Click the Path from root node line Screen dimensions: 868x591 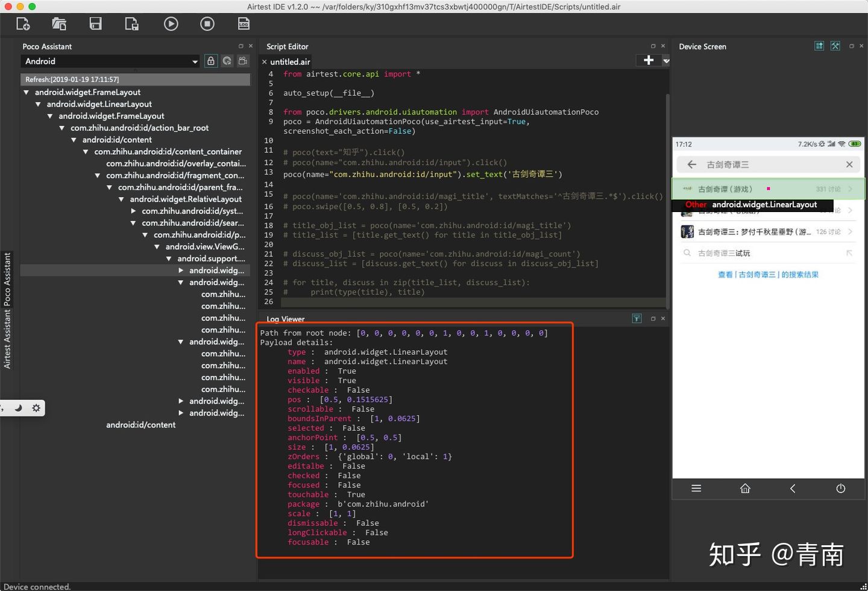404,333
